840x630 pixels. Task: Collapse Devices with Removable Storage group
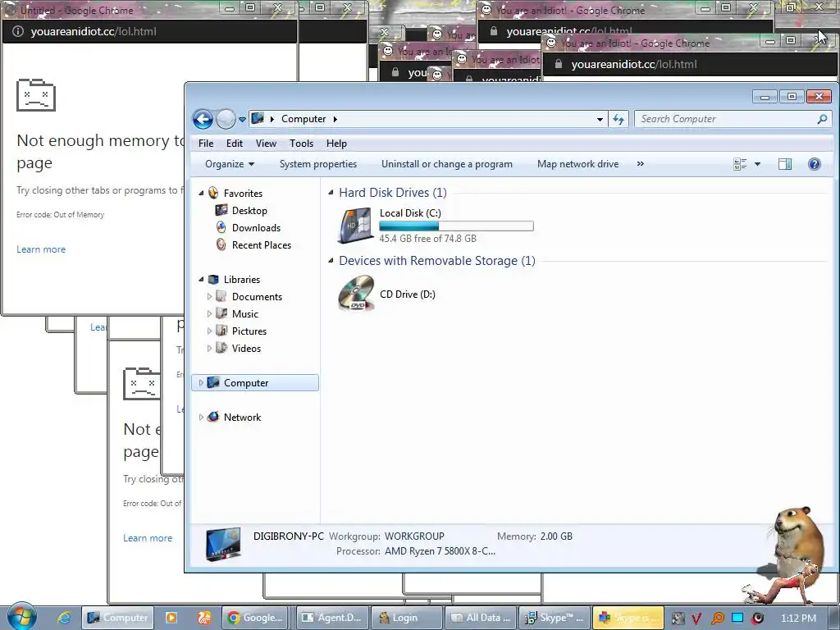click(331, 260)
